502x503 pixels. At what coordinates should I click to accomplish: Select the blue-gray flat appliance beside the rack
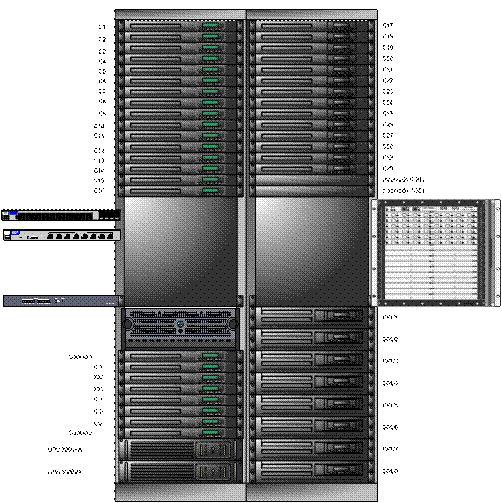pos(63,301)
